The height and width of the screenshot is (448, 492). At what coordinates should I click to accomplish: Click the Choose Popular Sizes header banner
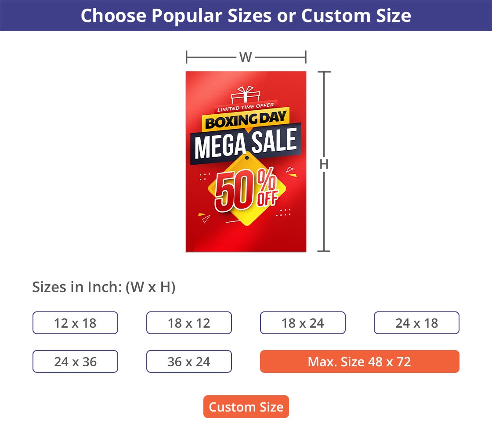(246, 16)
